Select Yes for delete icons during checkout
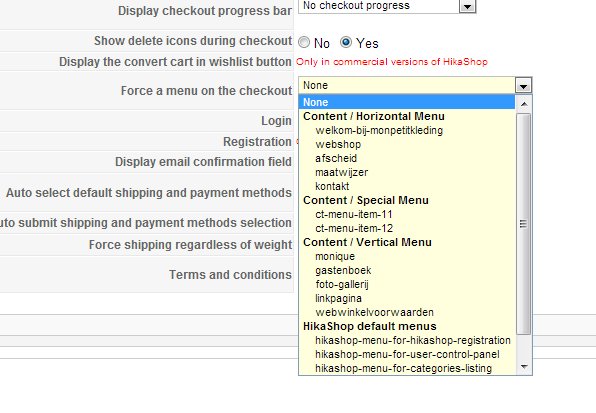This screenshot has height=413, width=596. pyautogui.click(x=346, y=42)
